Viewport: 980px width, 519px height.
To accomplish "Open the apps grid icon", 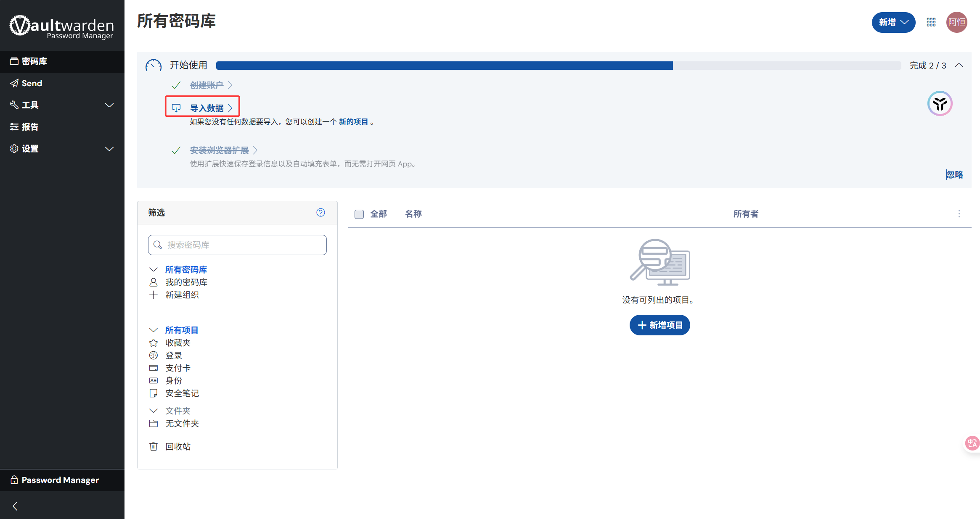I will (931, 22).
